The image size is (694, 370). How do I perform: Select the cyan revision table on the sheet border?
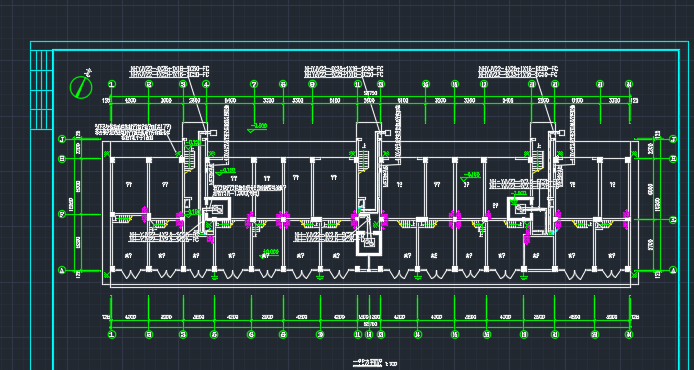click(x=42, y=90)
